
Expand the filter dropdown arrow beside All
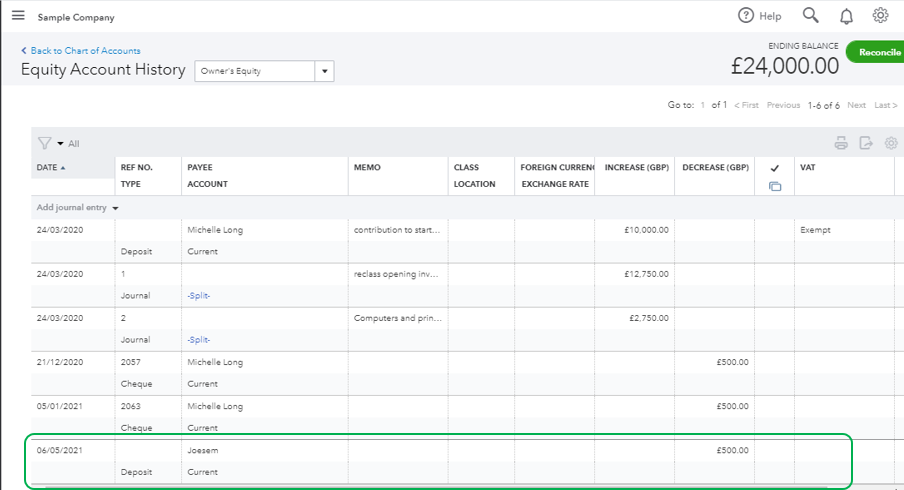[60, 144]
